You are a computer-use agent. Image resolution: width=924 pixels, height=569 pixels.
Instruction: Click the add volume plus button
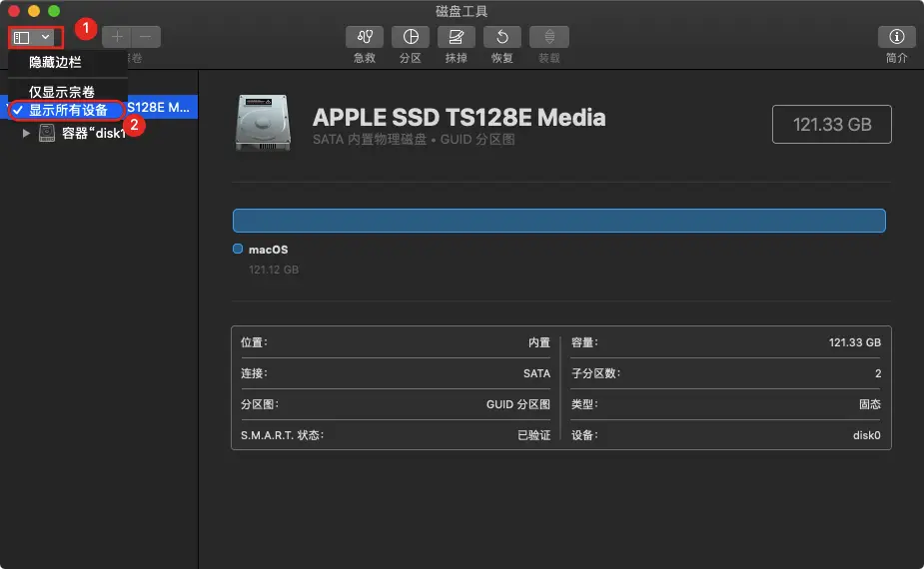[118, 37]
